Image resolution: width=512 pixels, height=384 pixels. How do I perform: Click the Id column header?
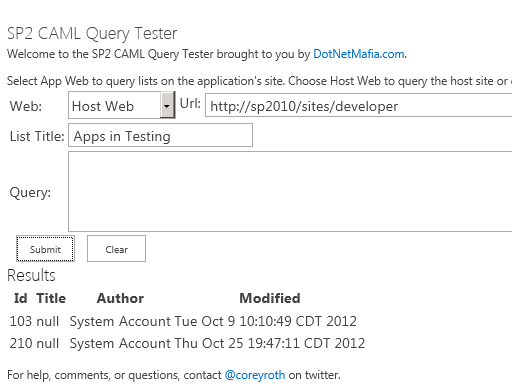[20, 298]
